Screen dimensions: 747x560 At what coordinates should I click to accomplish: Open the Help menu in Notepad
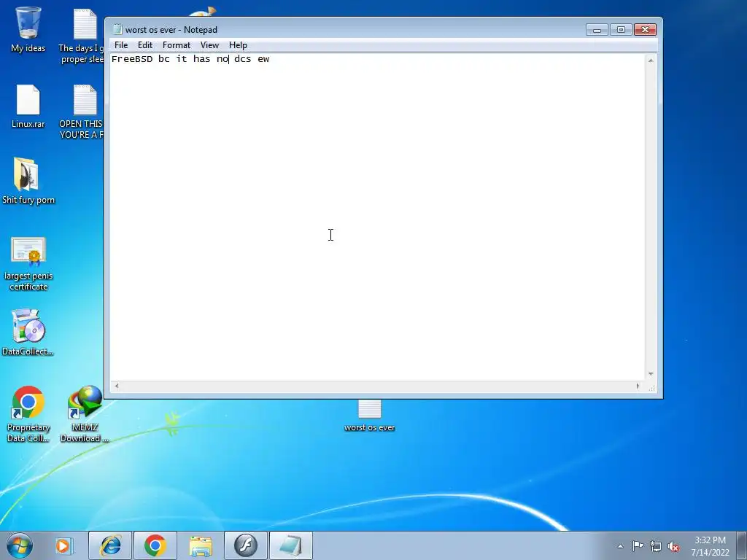[238, 45]
